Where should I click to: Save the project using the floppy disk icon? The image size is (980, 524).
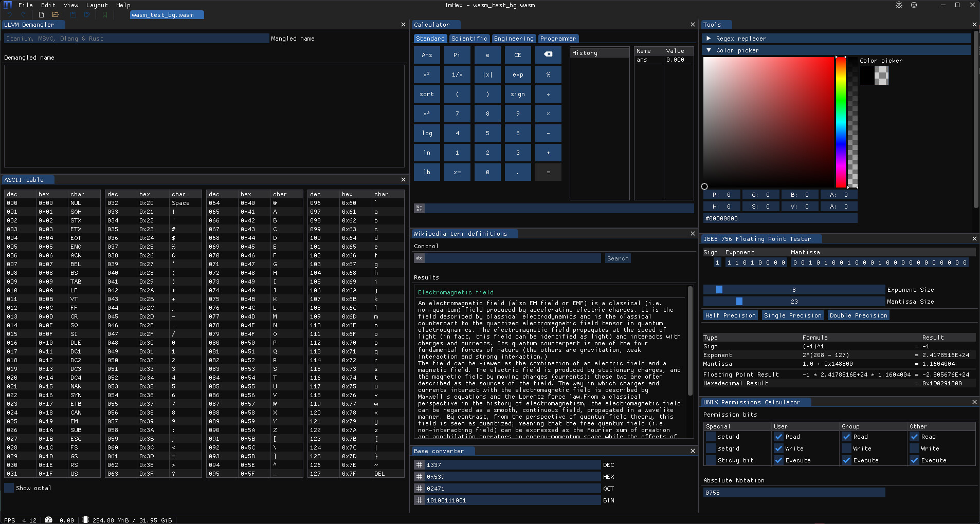74,14
